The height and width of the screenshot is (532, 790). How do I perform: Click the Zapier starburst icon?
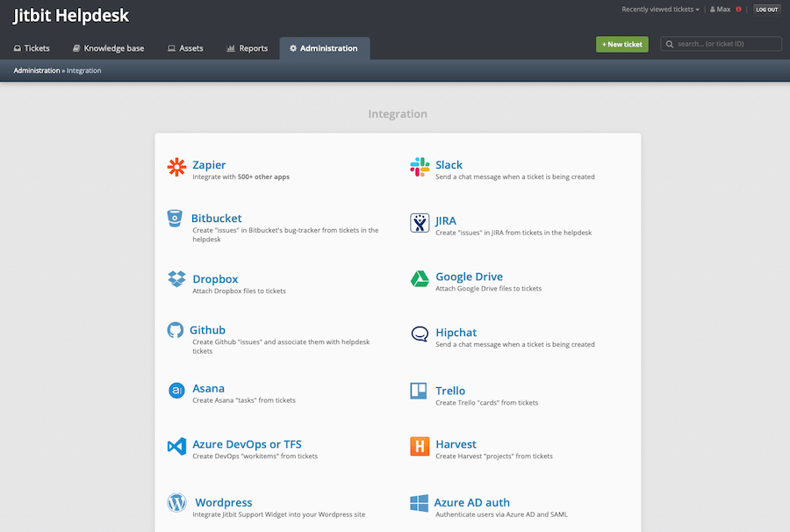tap(176, 167)
